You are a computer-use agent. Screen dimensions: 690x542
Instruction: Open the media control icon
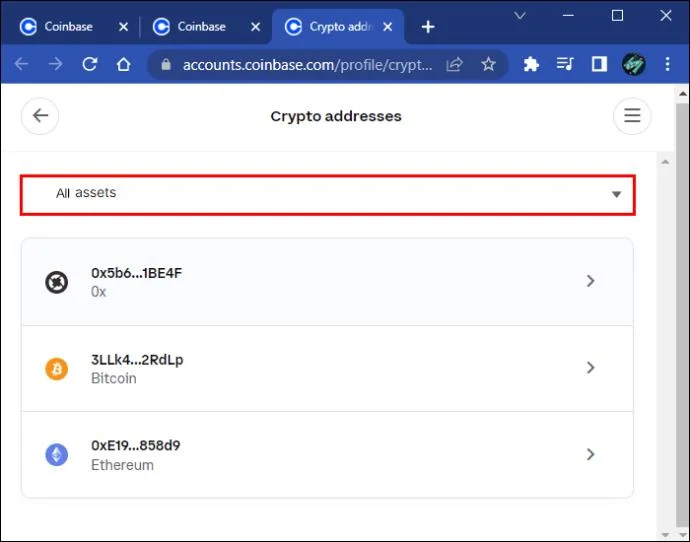coord(565,64)
